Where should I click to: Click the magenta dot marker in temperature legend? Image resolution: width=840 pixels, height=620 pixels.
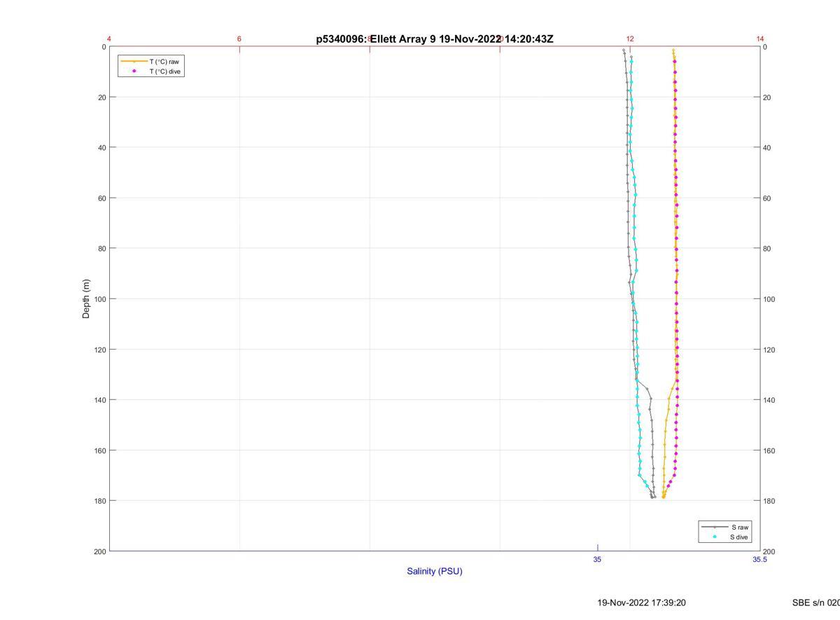tap(134, 71)
